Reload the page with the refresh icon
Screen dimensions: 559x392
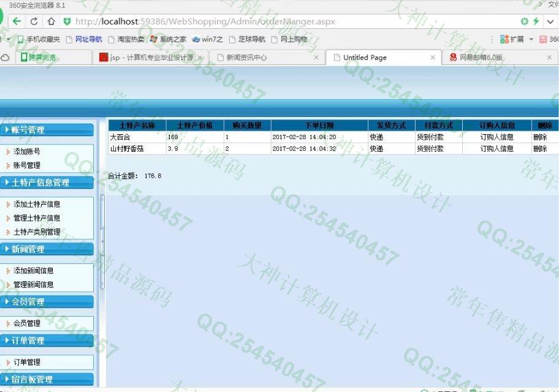(34, 21)
